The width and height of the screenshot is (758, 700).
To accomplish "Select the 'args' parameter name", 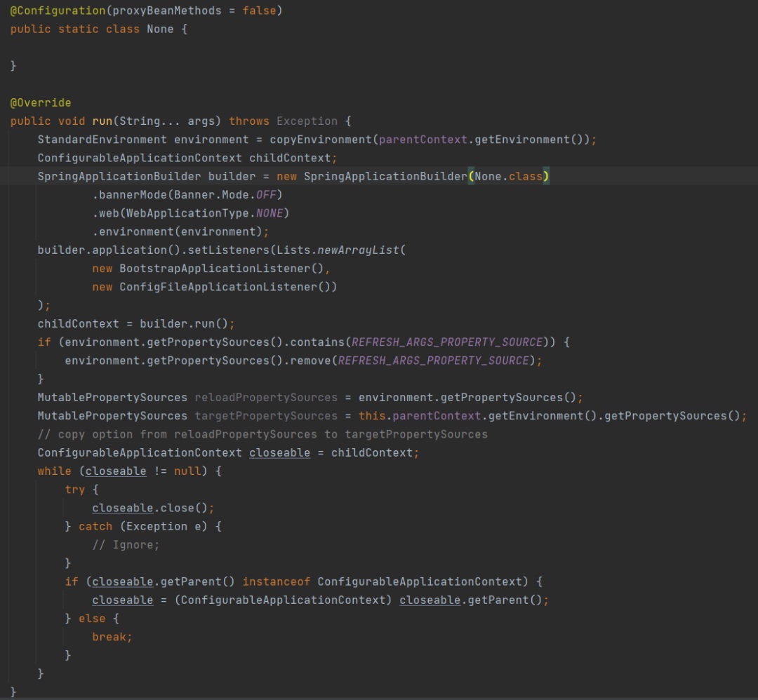I will pyautogui.click(x=201, y=121).
